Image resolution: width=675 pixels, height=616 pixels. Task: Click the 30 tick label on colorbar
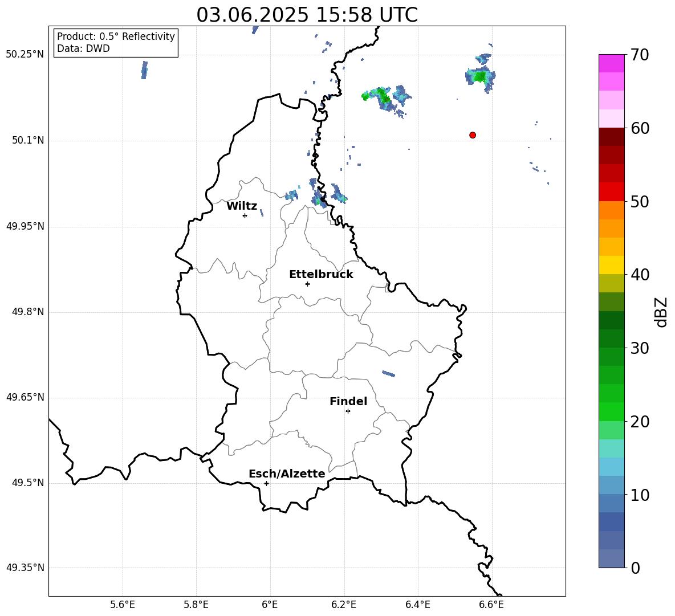pos(640,348)
